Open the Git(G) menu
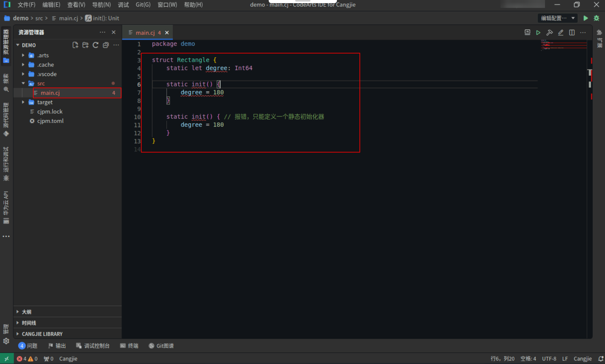The height and width of the screenshot is (364, 605). [x=143, y=4]
